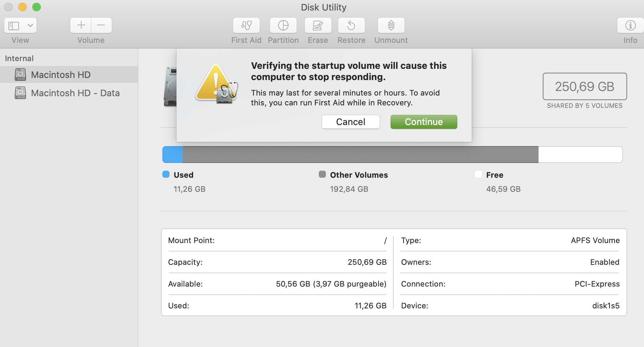Screen dimensions: 644x347
Task: Click the 250,69 GB capacity box
Action: tap(585, 86)
